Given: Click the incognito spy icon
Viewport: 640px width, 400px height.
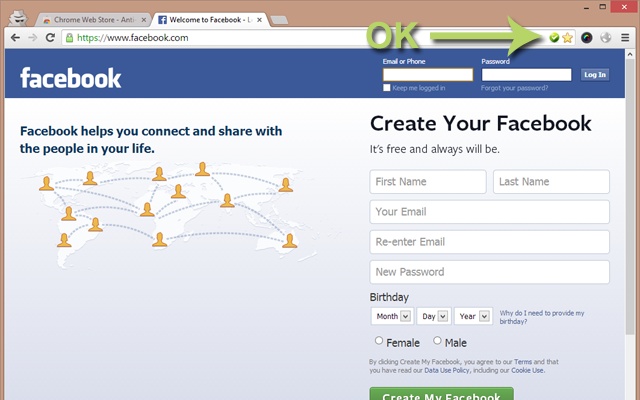Looking at the screenshot, I should [18, 18].
